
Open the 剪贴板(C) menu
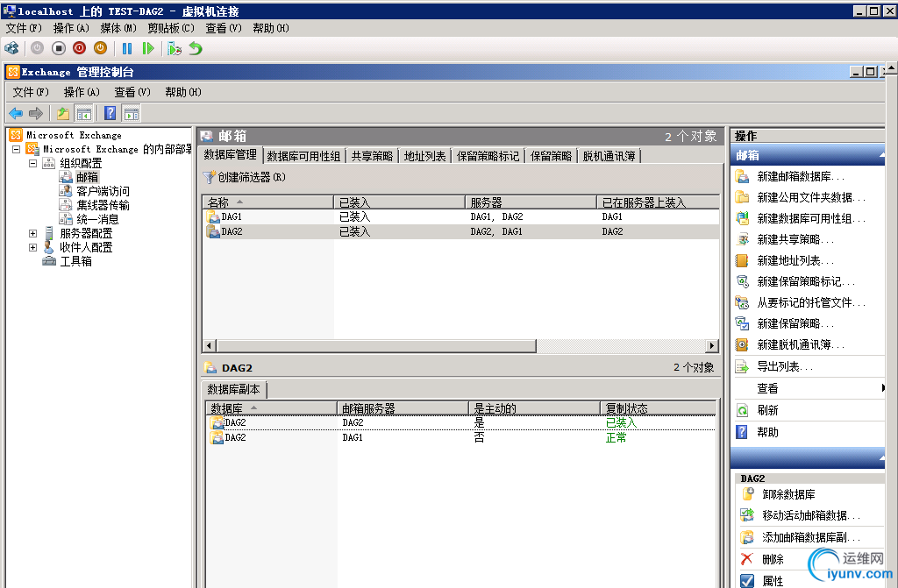pos(171,28)
